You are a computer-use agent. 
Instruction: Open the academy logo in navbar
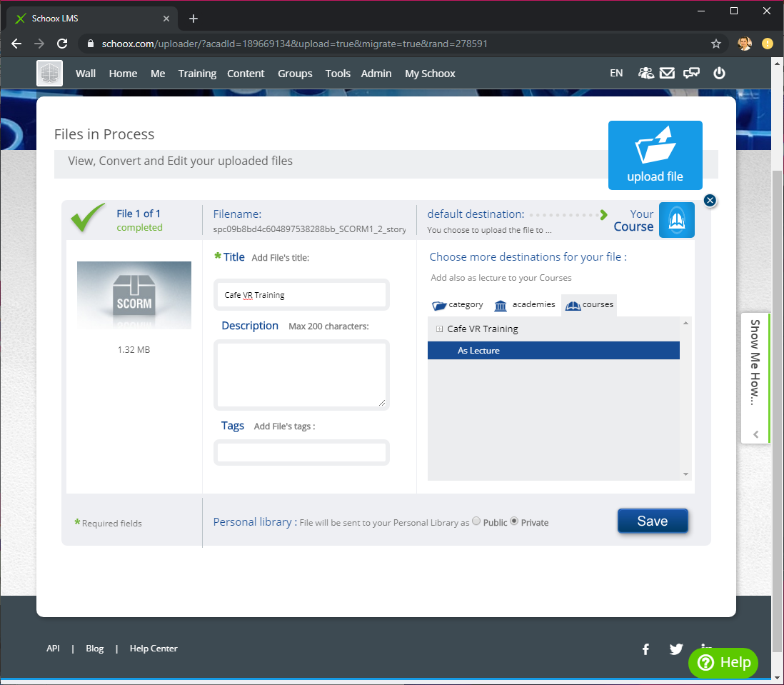coord(49,73)
